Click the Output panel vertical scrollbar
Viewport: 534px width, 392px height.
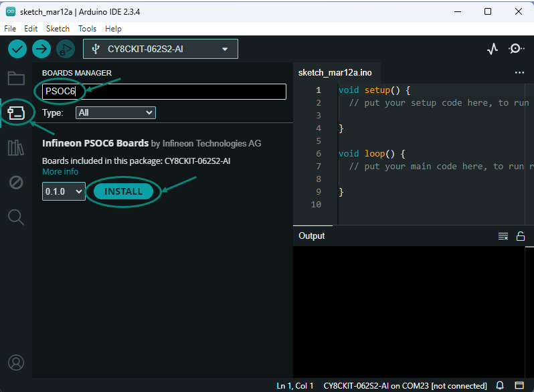click(x=529, y=312)
